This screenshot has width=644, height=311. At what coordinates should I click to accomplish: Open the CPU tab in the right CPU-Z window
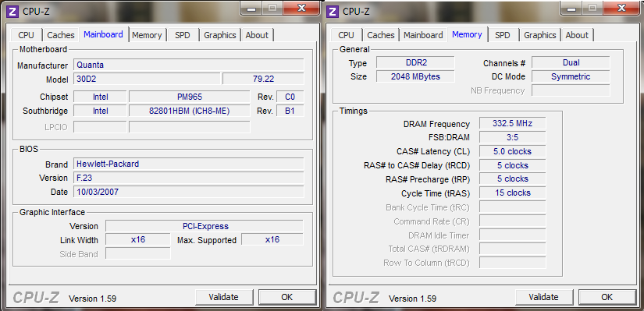coord(346,35)
